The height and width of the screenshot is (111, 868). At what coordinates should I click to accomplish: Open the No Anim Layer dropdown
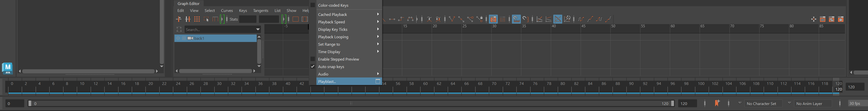789,103
